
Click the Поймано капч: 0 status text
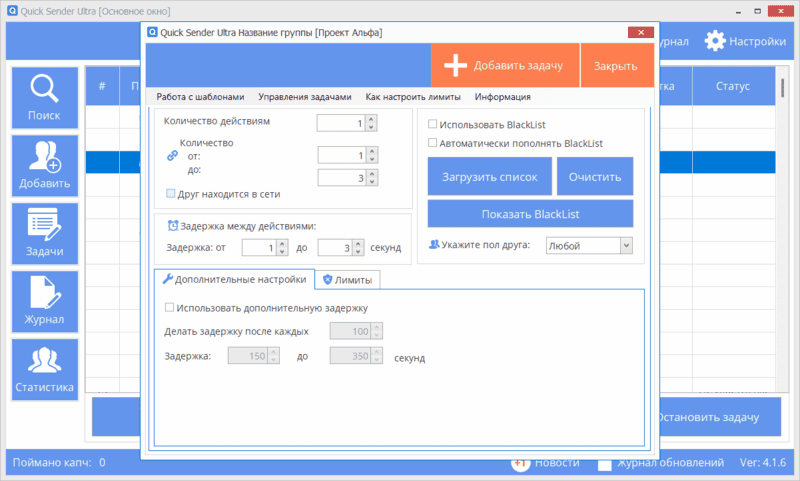pyautogui.click(x=59, y=462)
